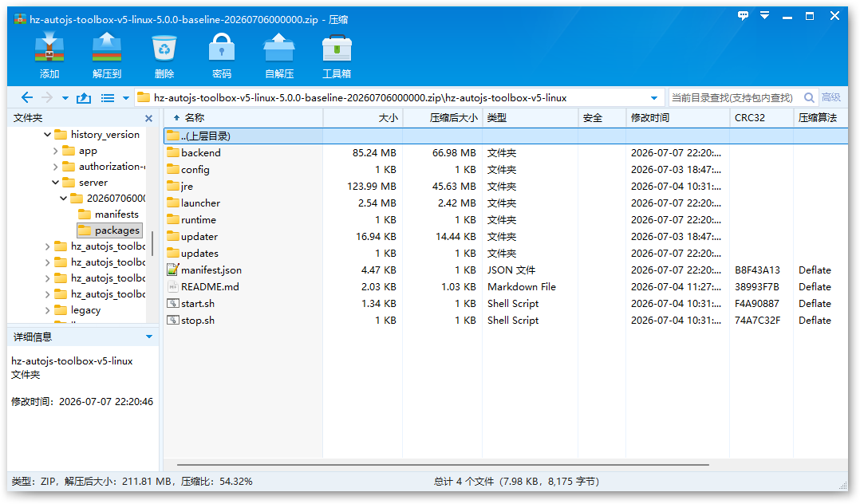The height and width of the screenshot is (504, 860).
Task: Click status text 压缩比: 54.32%
Action: point(217,482)
